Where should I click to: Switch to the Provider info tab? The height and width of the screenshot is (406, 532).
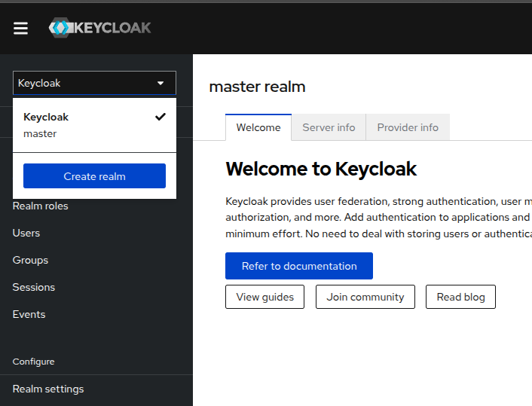408,127
